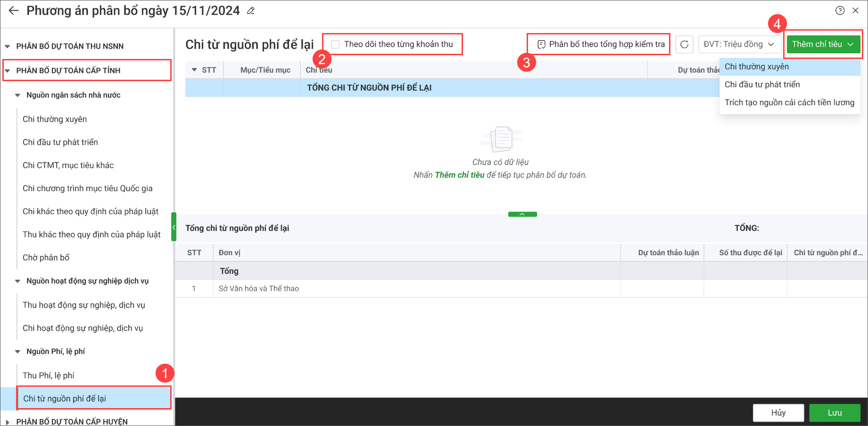Open help via the question mark icon

click(840, 10)
